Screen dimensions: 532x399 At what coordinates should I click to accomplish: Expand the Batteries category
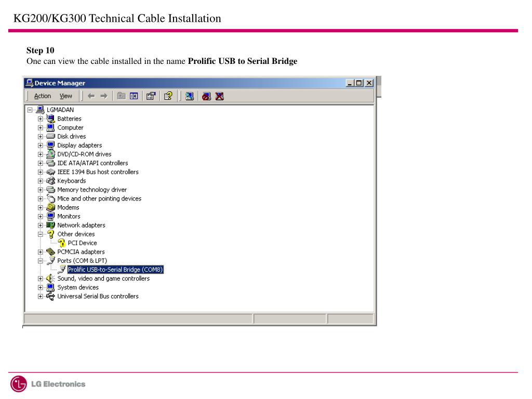[x=41, y=119]
